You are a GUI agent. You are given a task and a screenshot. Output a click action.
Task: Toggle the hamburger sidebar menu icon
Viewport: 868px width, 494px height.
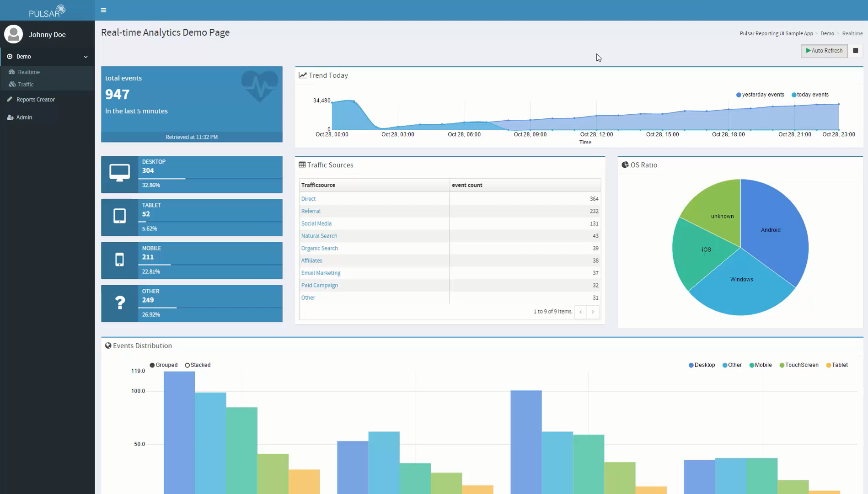pos(103,10)
